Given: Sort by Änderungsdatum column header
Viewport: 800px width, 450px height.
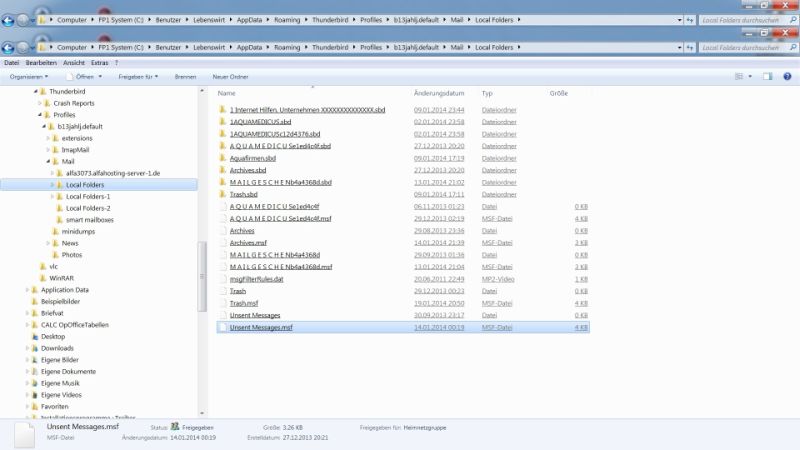Looking at the screenshot, I should coord(439,93).
